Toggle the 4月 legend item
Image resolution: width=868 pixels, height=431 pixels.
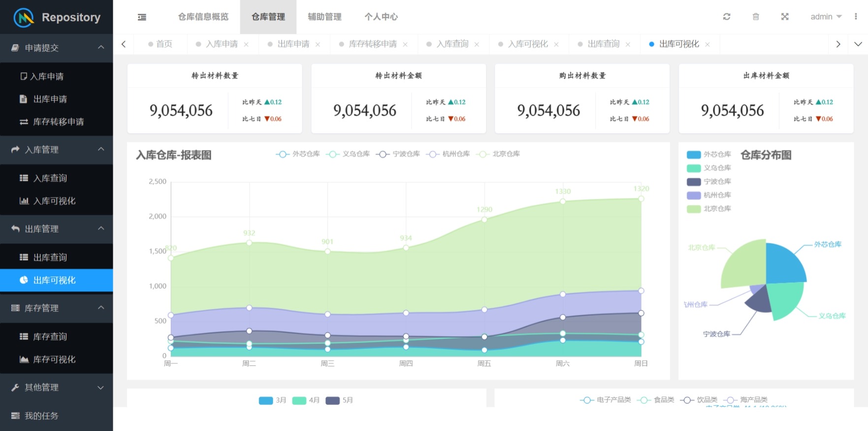point(306,400)
